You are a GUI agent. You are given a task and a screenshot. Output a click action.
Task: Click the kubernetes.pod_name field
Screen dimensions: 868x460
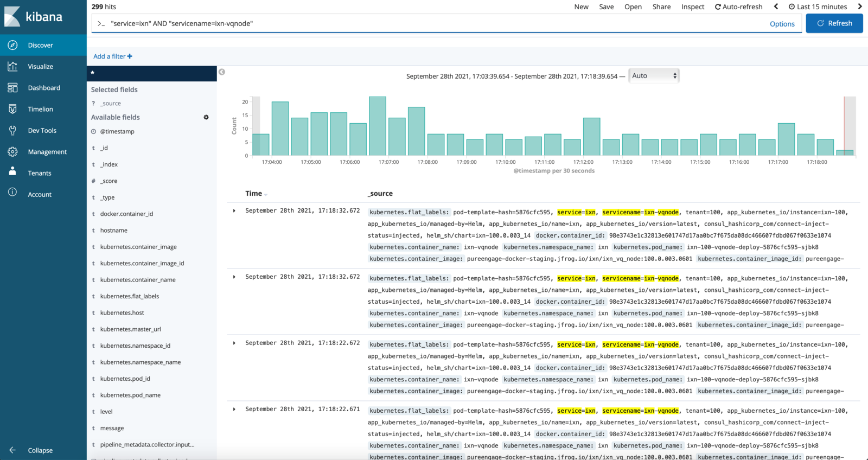coord(130,395)
